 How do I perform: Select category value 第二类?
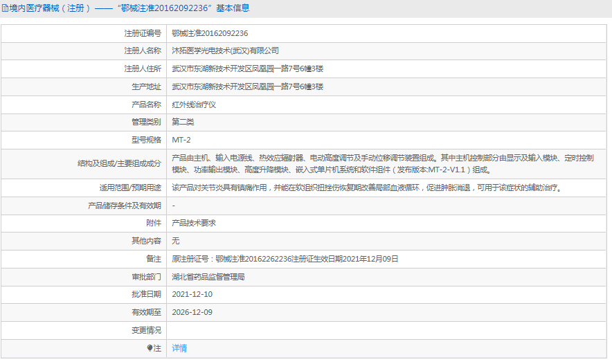pos(183,122)
